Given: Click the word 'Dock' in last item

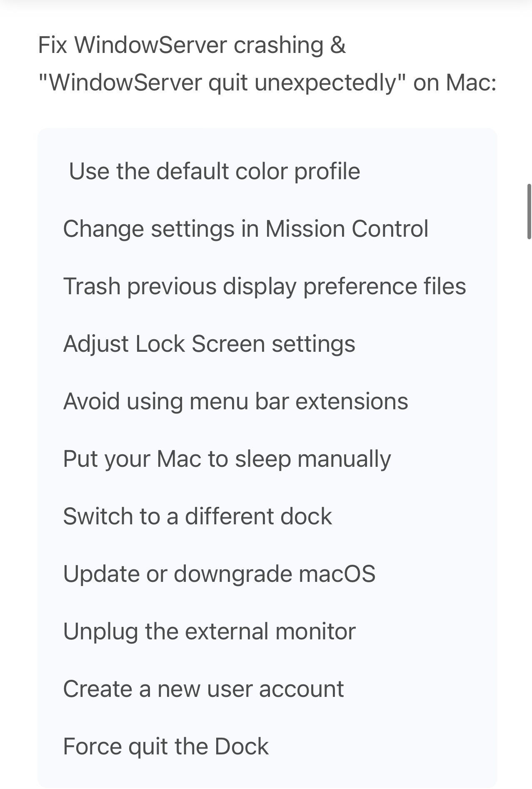Looking at the screenshot, I should point(242,746).
